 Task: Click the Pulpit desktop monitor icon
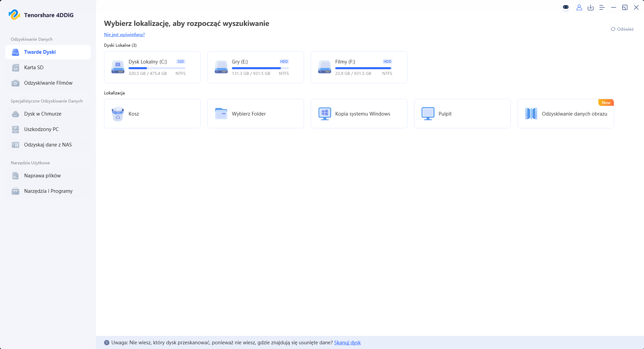[x=428, y=114]
